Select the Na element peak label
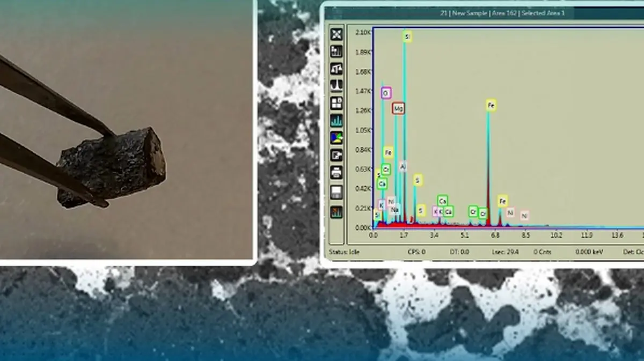Image resolution: width=644 pixels, height=361 pixels. (x=394, y=210)
